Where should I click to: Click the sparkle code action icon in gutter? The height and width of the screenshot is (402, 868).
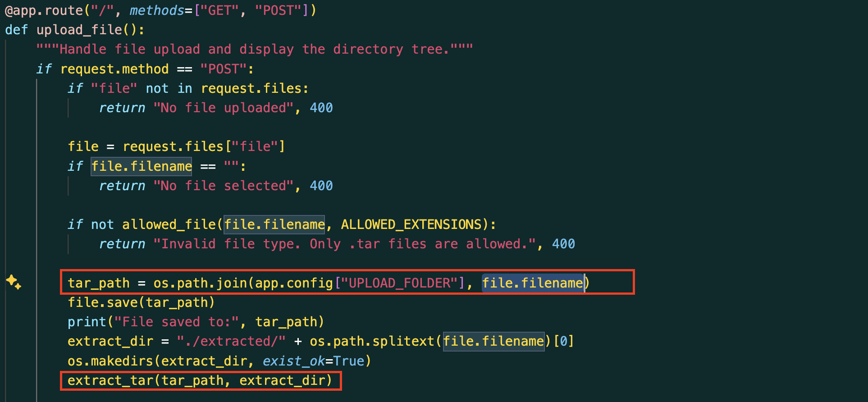13,282
